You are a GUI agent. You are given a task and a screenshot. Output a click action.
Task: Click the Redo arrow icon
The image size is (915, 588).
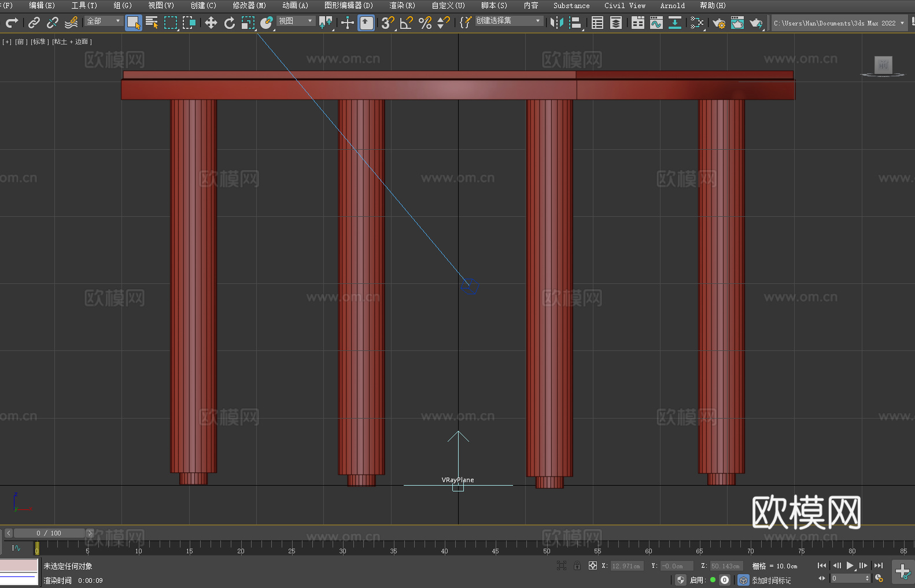[12, 23]
